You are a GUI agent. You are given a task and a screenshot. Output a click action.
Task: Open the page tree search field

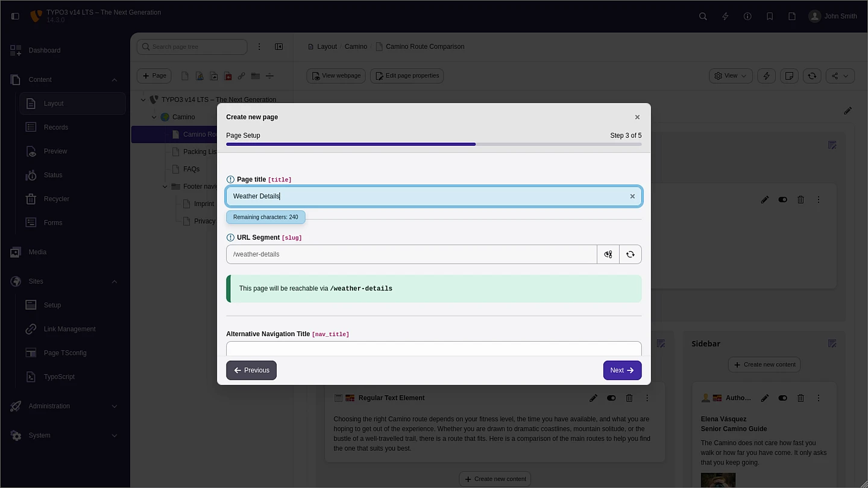click(x=192, y=46)
